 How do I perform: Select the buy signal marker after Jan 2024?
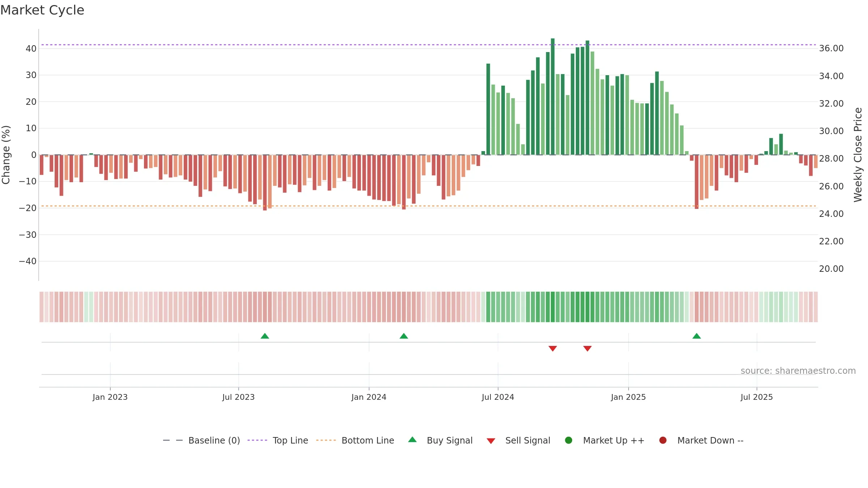pyautogui.click(x=404, y=336)
